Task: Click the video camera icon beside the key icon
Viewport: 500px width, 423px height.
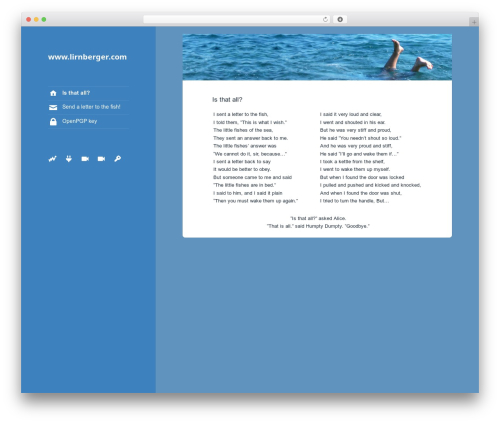Action: [x=101, y=159]
